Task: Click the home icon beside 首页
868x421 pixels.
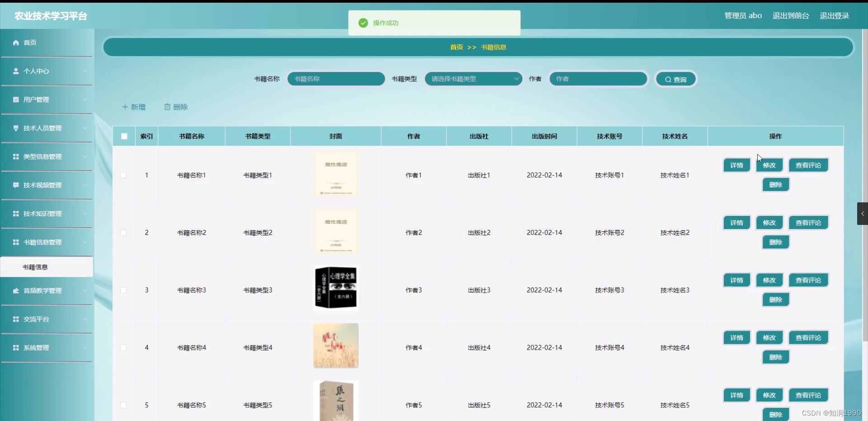Action: (x=16, y=42)
